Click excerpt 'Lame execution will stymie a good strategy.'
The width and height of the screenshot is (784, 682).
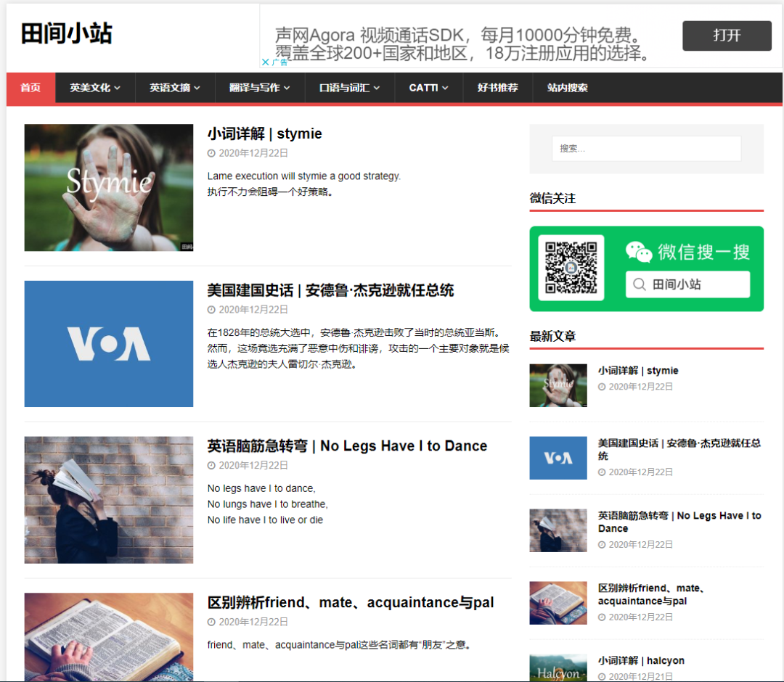point(304,176)
